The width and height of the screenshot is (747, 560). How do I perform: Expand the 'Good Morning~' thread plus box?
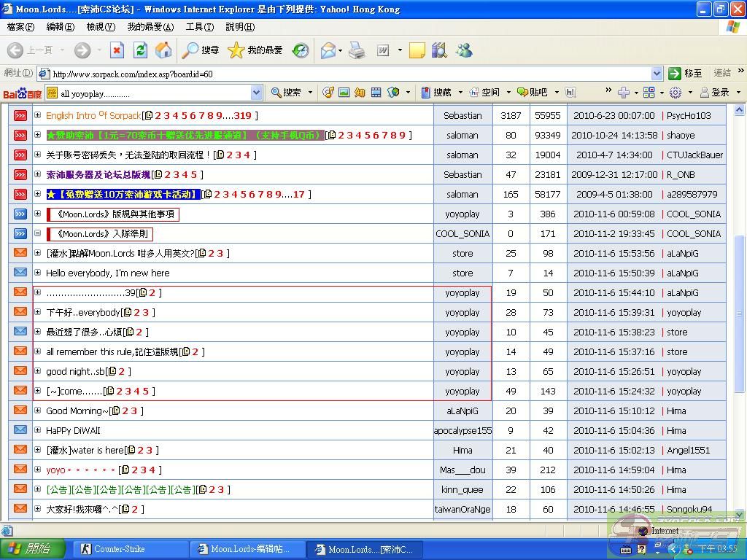point(37,411)
